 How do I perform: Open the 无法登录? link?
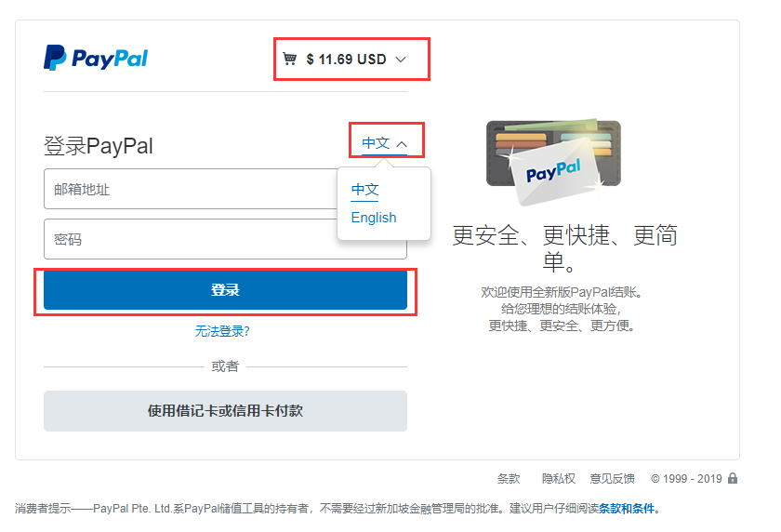click(222, 331)
